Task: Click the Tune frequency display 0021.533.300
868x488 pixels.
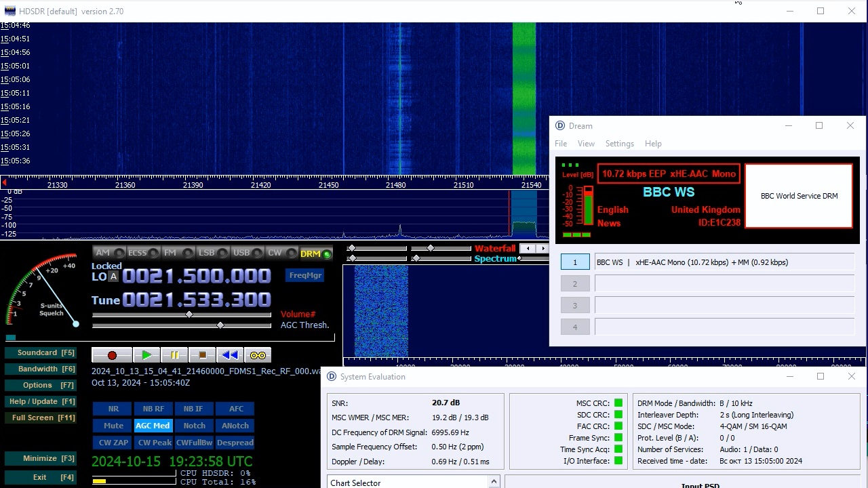Action: [x=197, y=300]
